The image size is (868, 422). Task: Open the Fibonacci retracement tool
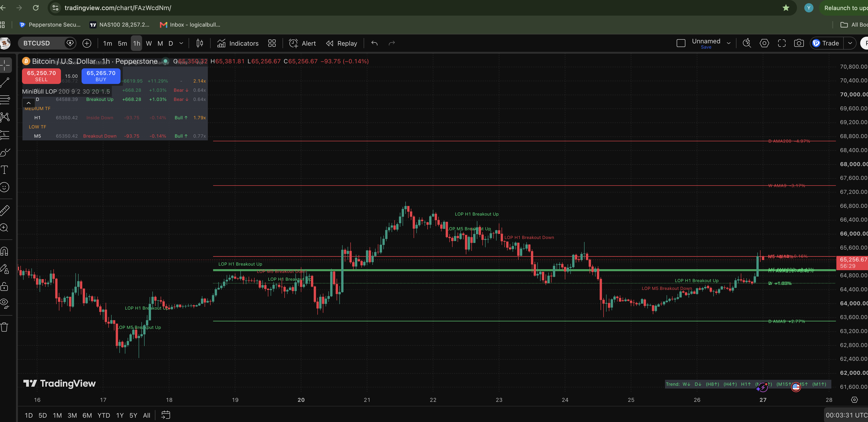(5, 100)
